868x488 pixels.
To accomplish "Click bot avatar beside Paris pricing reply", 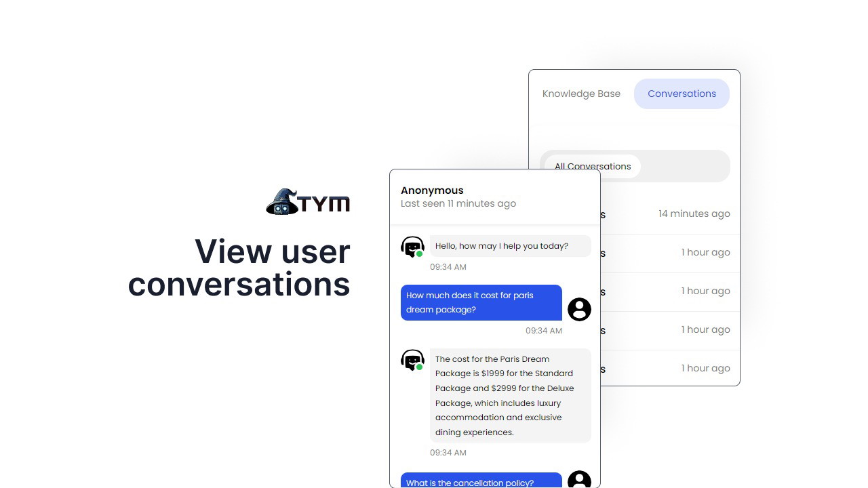I will (x=412, y=360).
